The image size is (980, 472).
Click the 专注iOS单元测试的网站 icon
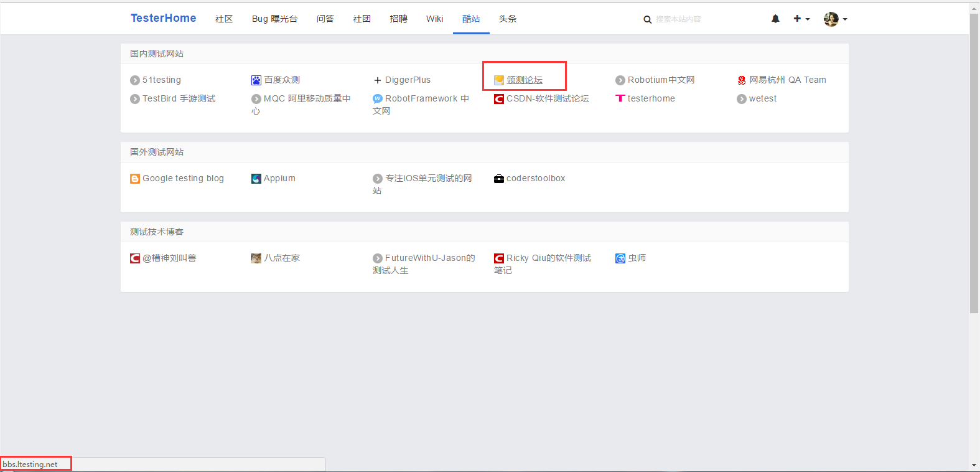click(378, 179)
